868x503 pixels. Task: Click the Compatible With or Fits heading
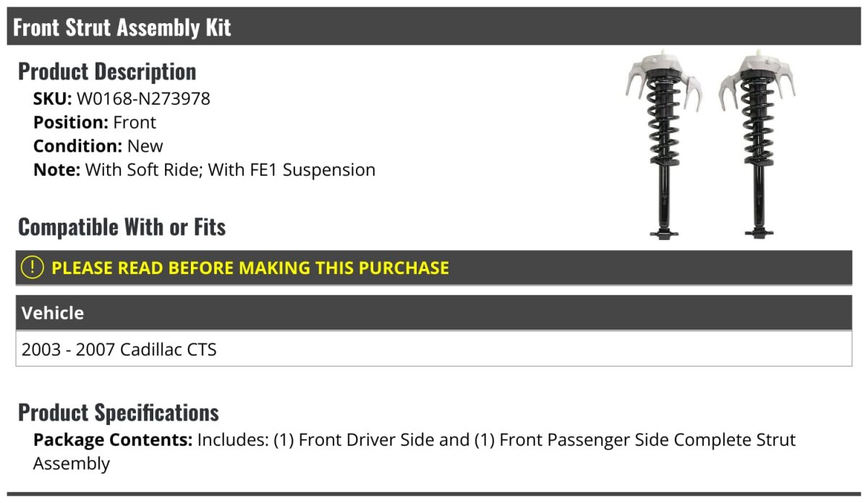(x=122, y=227)
